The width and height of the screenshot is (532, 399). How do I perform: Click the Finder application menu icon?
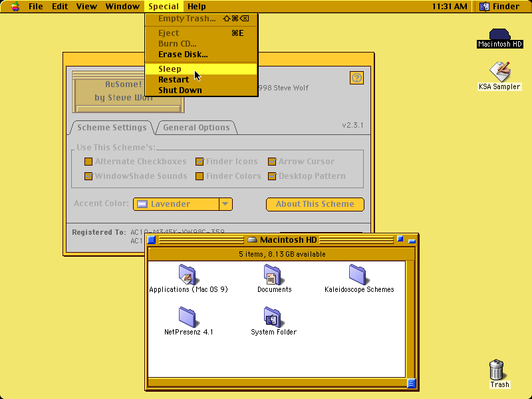[x=484, y=6]
